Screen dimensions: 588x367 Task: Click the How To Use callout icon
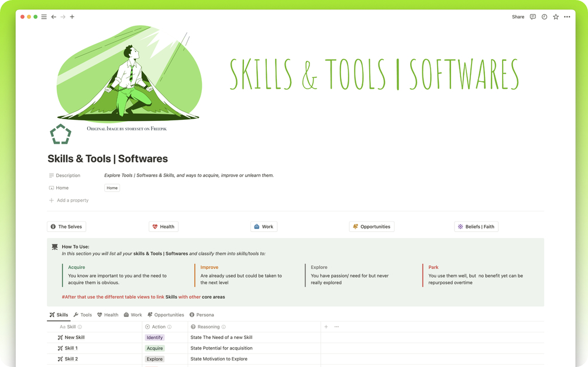(55, 247)
